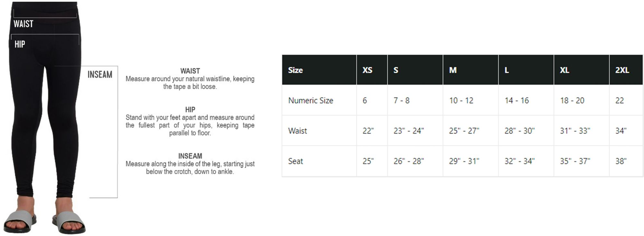Viewport: 644px width, 236px height.
Task: Select the Seat row label
Action: 295,161
